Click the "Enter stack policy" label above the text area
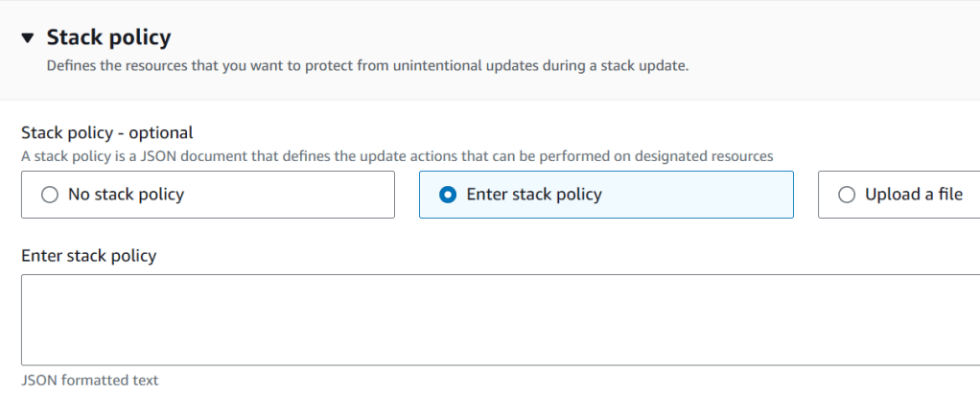 [88, 256]
